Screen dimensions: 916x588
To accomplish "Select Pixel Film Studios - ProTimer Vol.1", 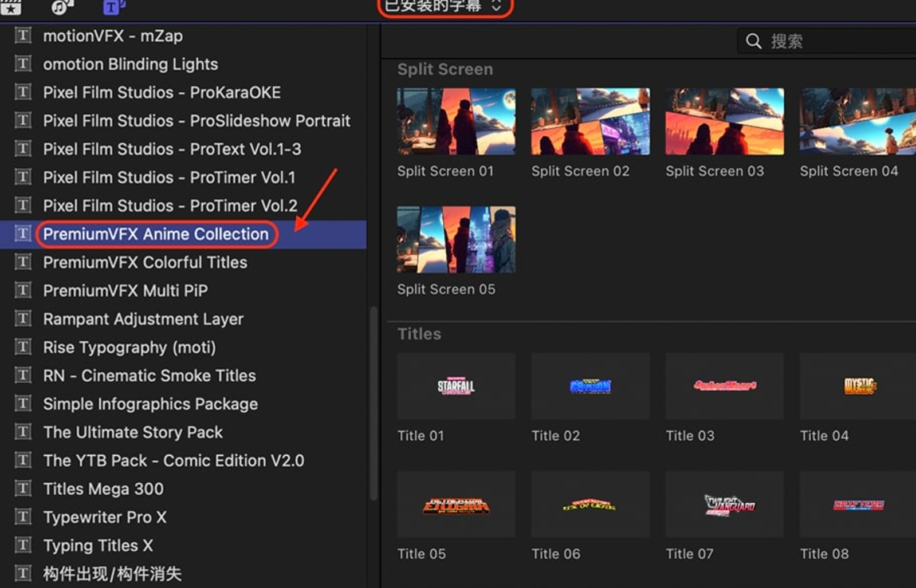I will tap(169, 177).
